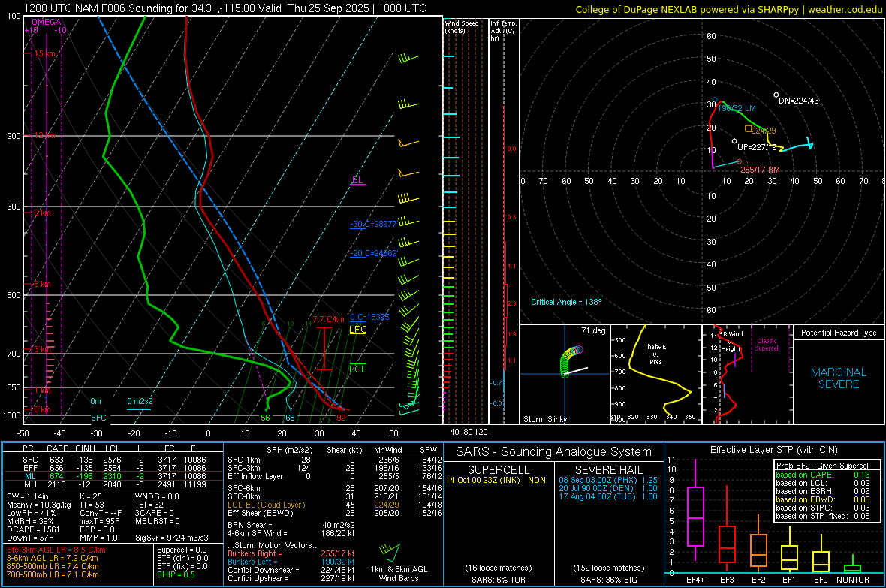Click the 08 Sep 03 00Z (PHX) hail analogue
The height and width of the screenshot is (588, 886).
(608, 480)
